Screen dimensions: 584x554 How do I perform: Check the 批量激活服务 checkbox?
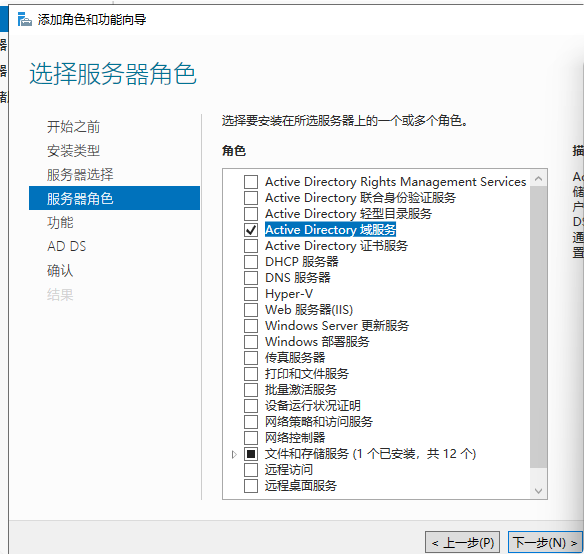[251, 390]
